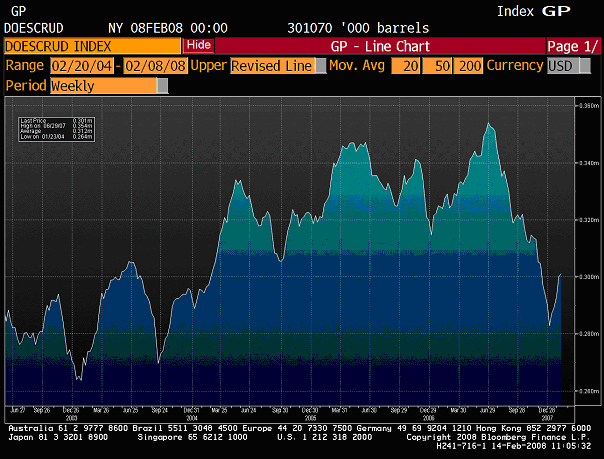Viewport: 604px width, 459px height.
Task: Open the Upper Revised Line dropdown
Action: click(320, 65)
